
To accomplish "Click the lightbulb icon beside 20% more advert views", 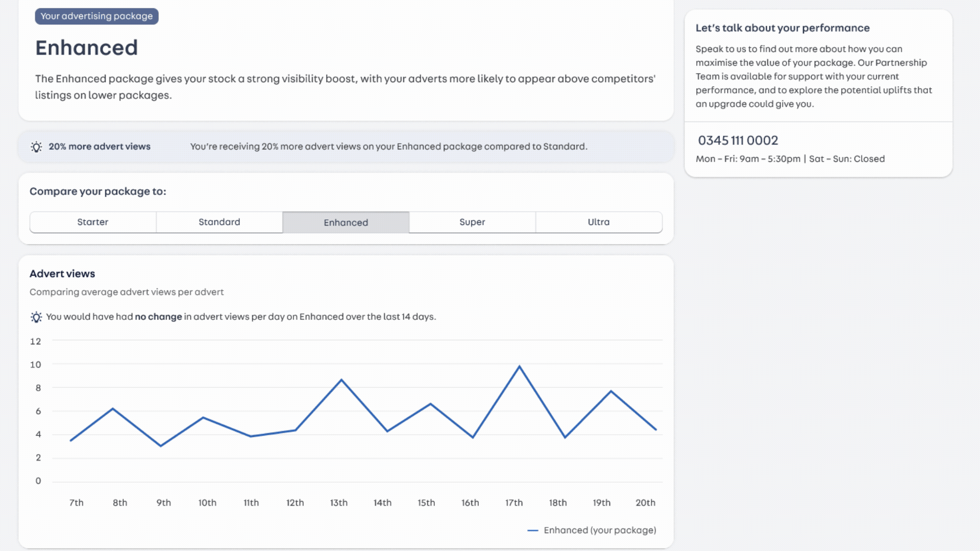I will [x=36, y=147].
